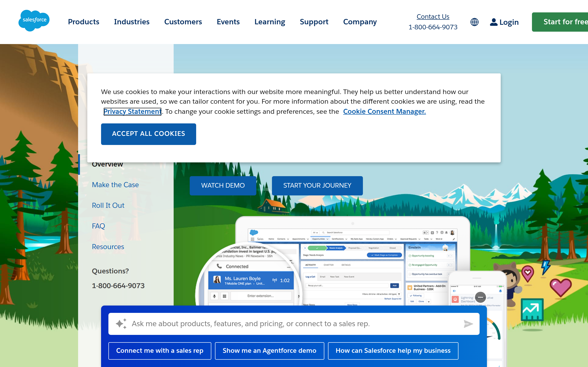
Task: Click the sparkle AI icon in the chat bar
Action: (x=121, y=324)
